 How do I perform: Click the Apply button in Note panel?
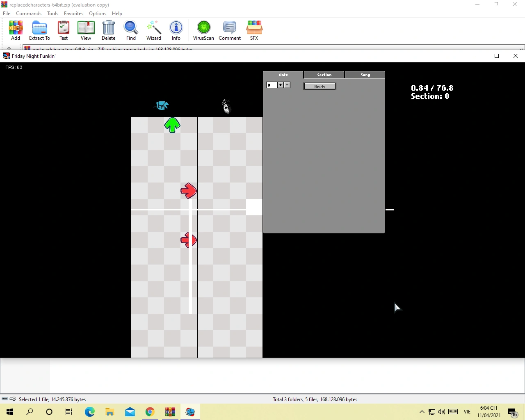click(320, 86)
